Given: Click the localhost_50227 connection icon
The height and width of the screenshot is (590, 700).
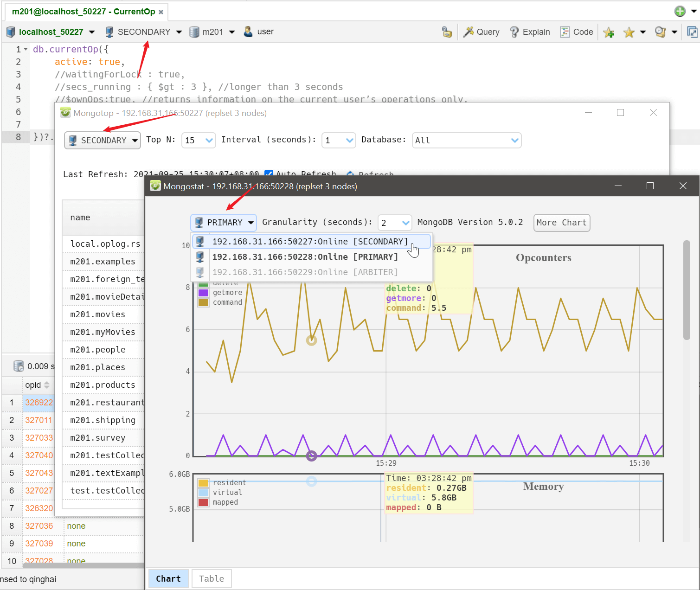Looking at the screenshot, I should (x=11, y=32).
